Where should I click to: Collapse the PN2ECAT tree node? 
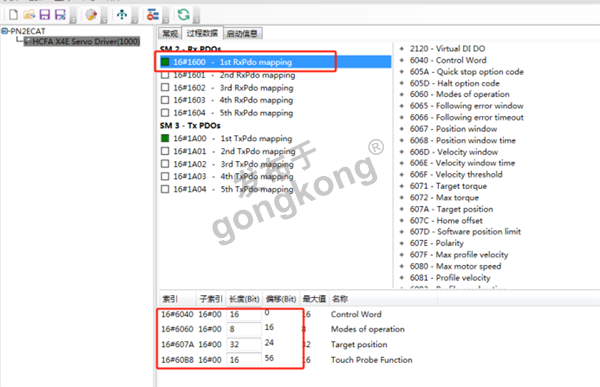point(5,31)
